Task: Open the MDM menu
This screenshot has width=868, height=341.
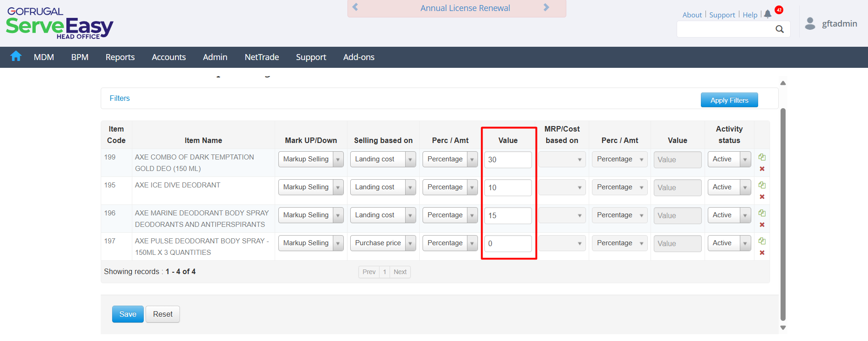Action: pyautogui.click(x=44, y=57)
